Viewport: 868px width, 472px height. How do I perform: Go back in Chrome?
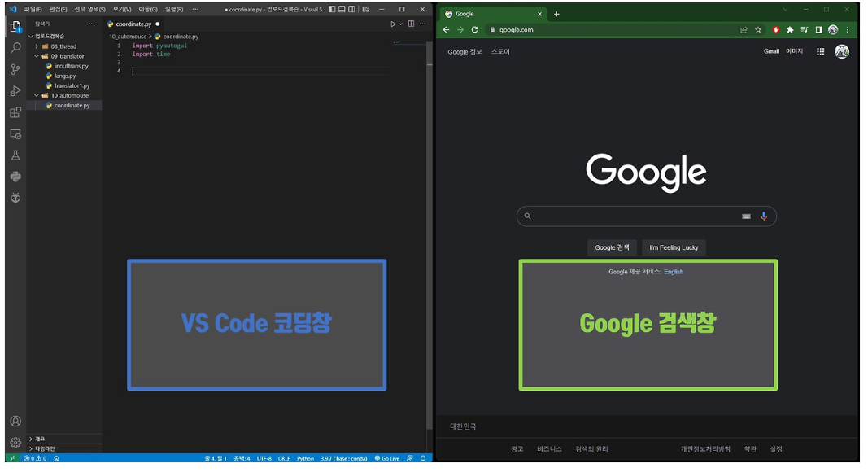coord(446,30)
